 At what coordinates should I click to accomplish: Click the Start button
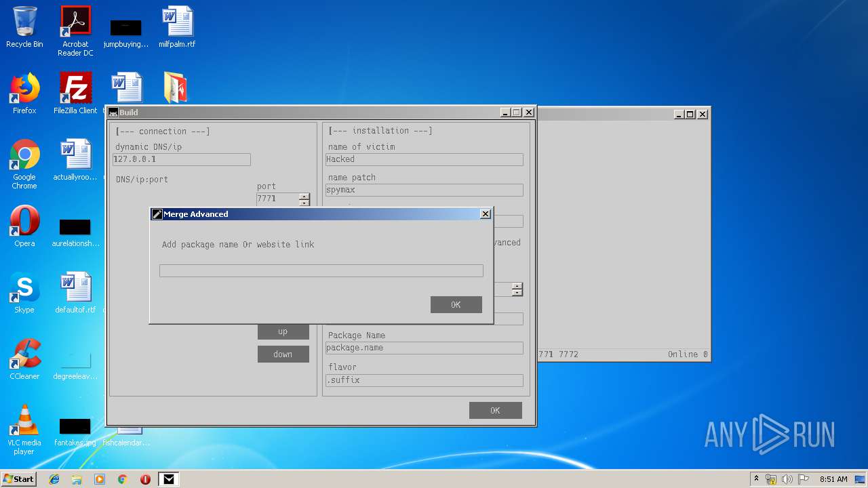[19, 479]
